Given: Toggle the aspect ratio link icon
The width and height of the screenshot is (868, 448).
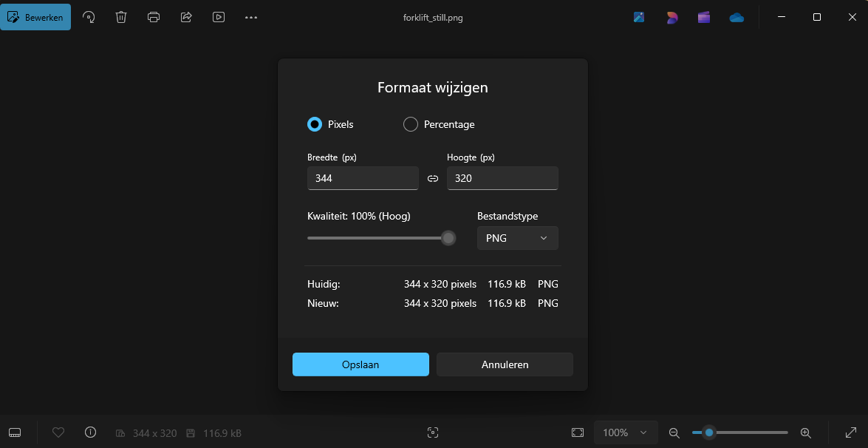Looking at the screenshot, I should tap(433, 178).
